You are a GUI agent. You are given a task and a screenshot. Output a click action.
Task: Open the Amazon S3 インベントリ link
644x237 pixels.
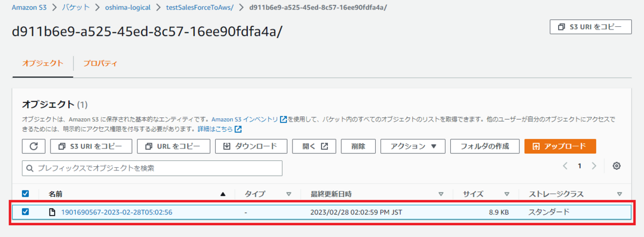245,119
